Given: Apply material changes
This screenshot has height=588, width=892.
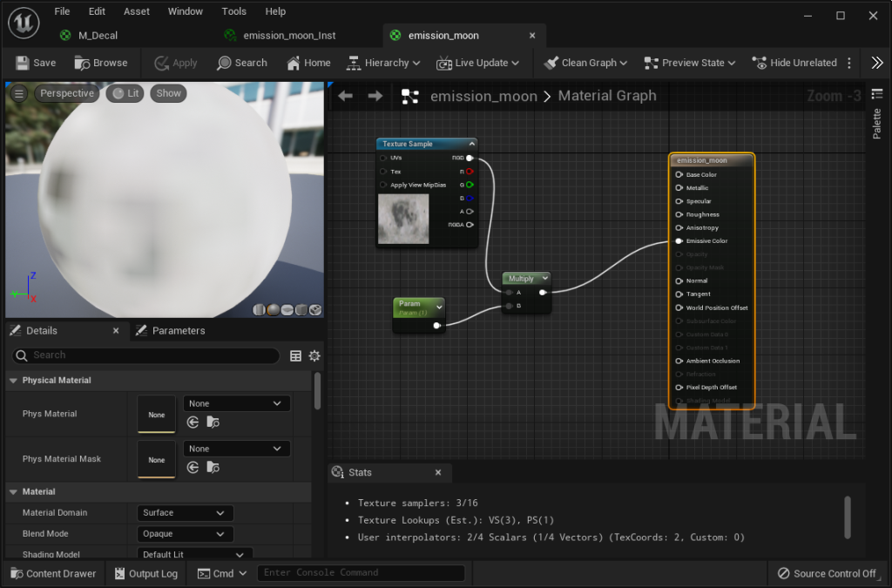Looking at the screenshot, I should (176, 63).
